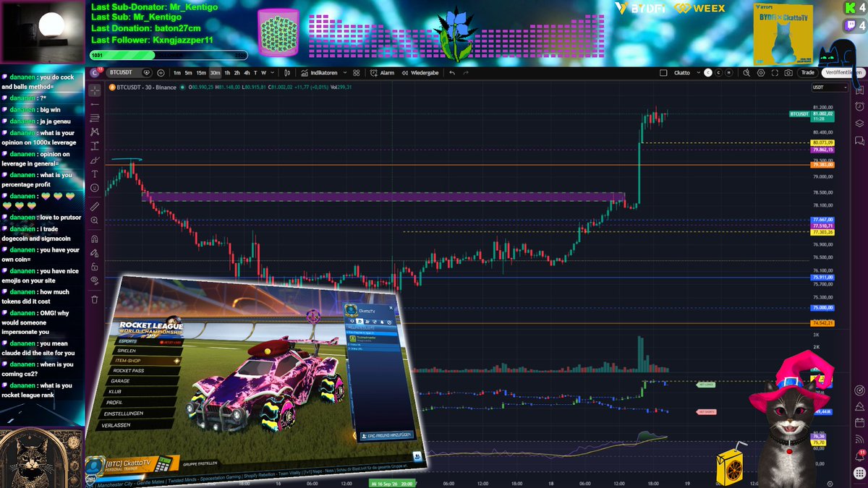Select the layout square icon

point(663,73)
